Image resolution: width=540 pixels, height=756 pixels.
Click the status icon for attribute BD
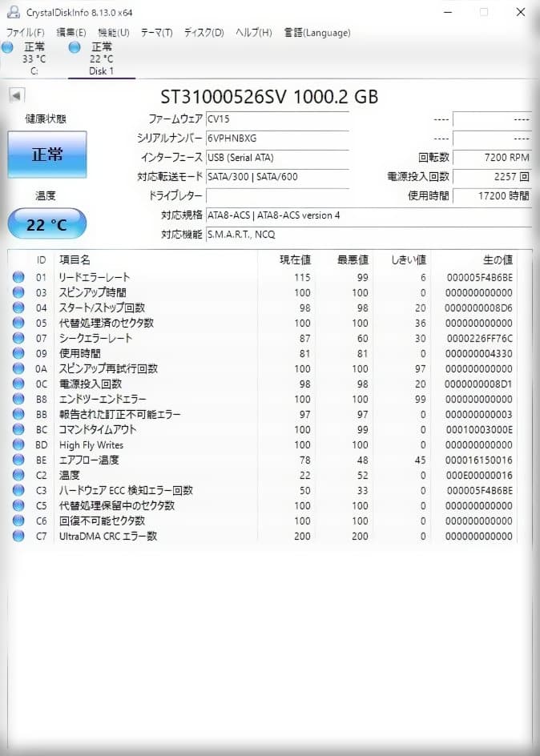coord(18,444)
